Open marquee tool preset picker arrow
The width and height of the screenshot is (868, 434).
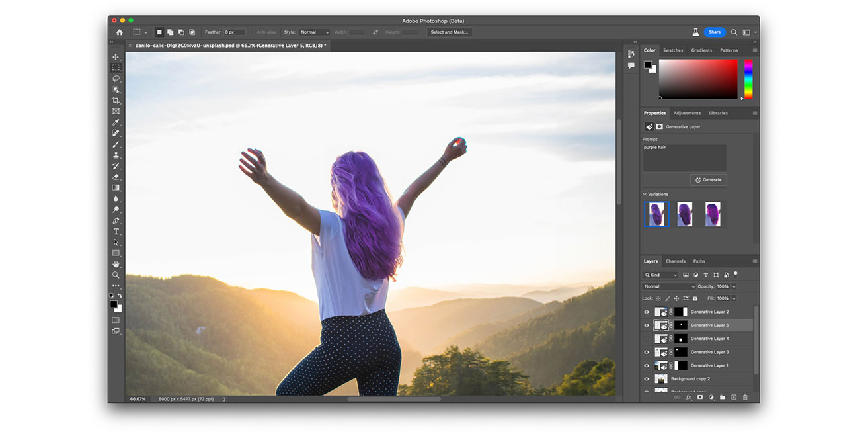[x=145, y=32]
